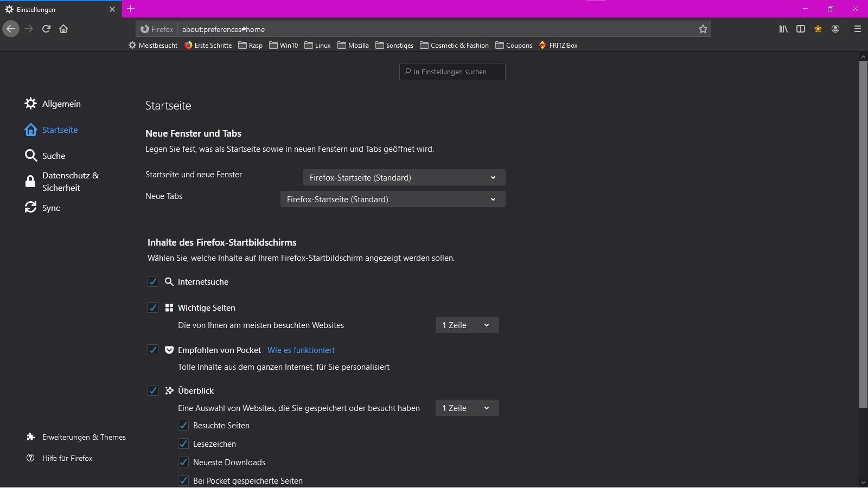This screenshot has height=488, width=868.
Task: Uncheck the Internetsuche checkbox
Action: click(153, 281)
